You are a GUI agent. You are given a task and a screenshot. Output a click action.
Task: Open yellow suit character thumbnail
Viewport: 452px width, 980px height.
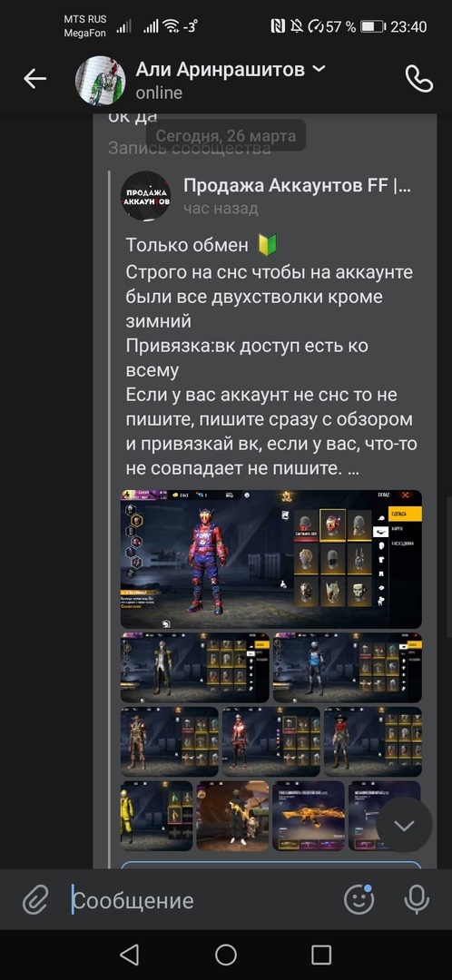[x=157, y=816]
